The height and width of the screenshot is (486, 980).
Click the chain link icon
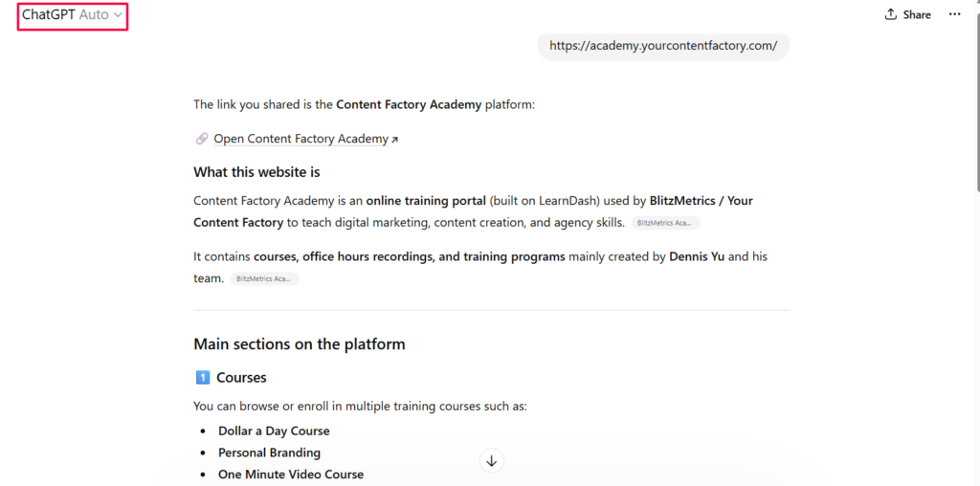[x=202, y=139]
